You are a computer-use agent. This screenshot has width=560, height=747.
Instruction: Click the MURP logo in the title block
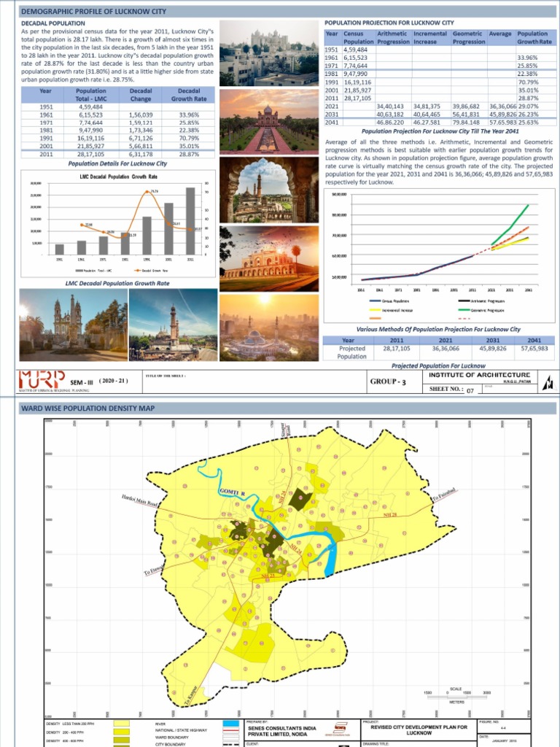coord(42,379)
